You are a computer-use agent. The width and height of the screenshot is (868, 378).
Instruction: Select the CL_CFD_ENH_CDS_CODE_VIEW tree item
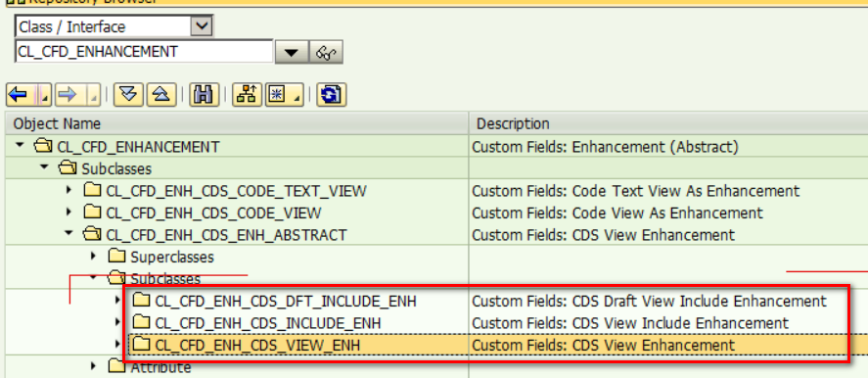(x=213, y=213)
